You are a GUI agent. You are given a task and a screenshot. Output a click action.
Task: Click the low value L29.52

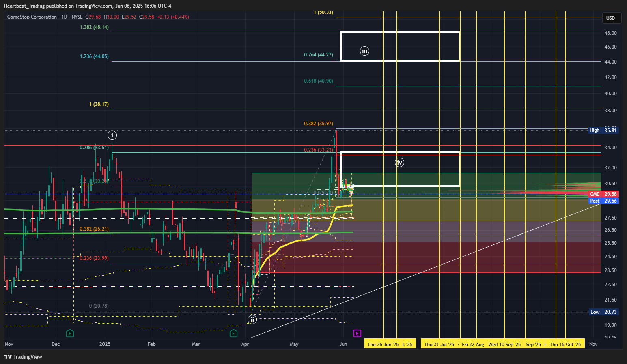coord(129,17)
